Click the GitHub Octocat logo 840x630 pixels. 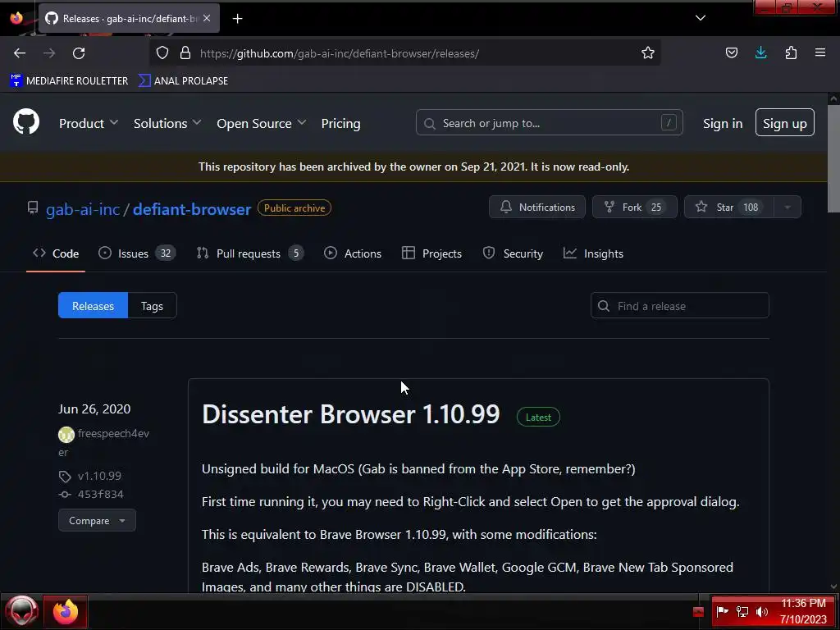(x=26, y=121)
